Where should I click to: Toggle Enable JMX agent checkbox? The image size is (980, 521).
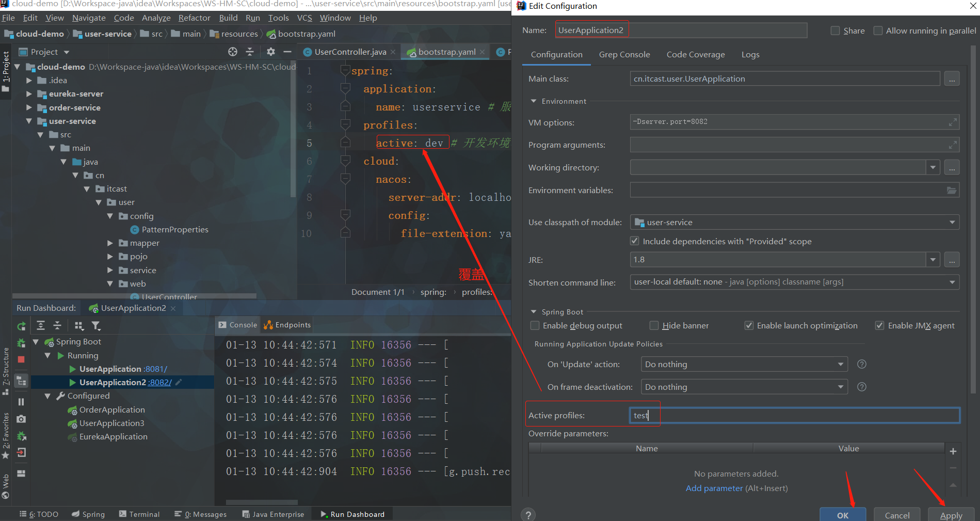tap(880, 325)
